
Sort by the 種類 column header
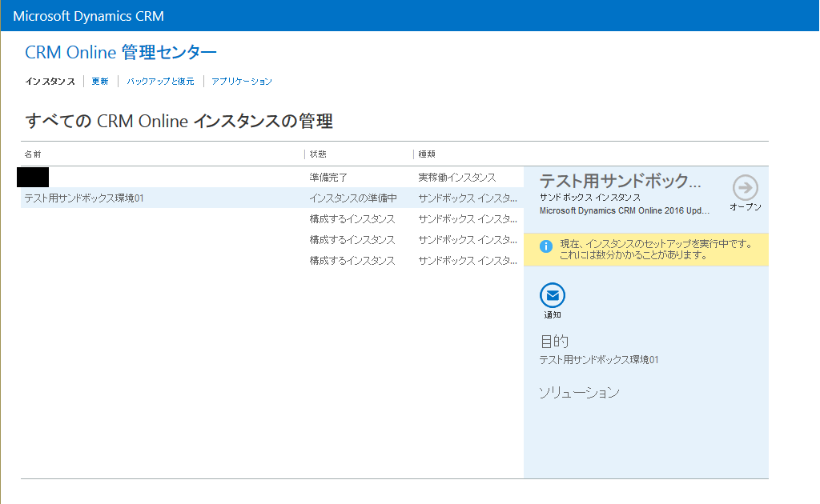point(427,154)
